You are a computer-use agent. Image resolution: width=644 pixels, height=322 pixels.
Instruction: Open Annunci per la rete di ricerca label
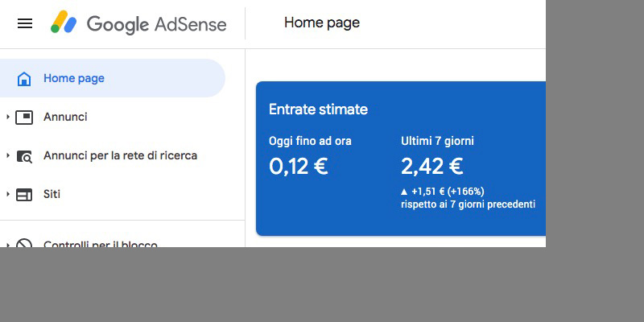click(120, 155)
